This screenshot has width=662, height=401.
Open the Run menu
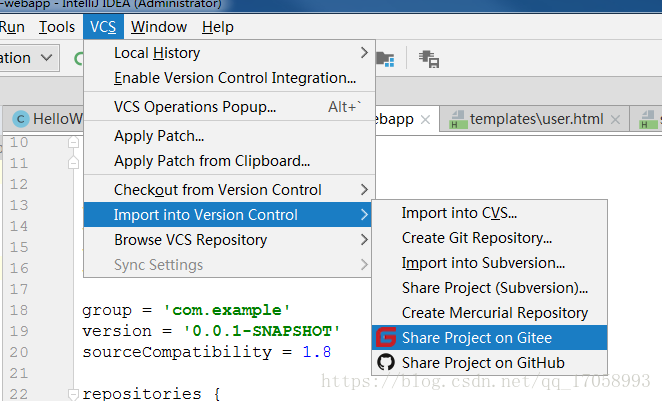click(x=12, y=27)
